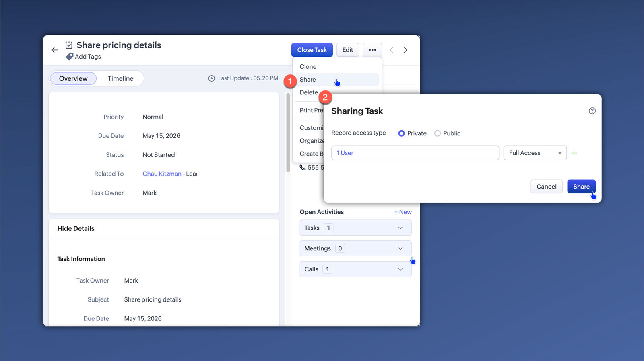Click the green plus to add another user row

tap(574, 153)
